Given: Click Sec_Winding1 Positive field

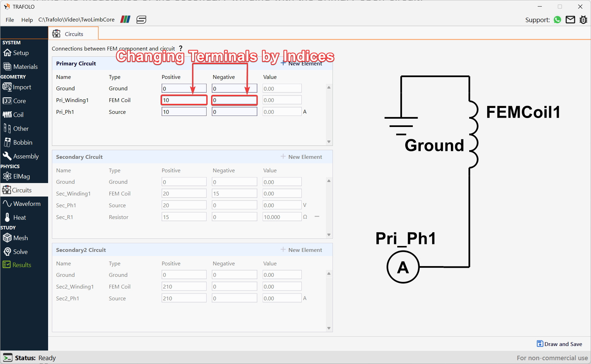Looking at the screenshot, I should [x=184, y=193].
